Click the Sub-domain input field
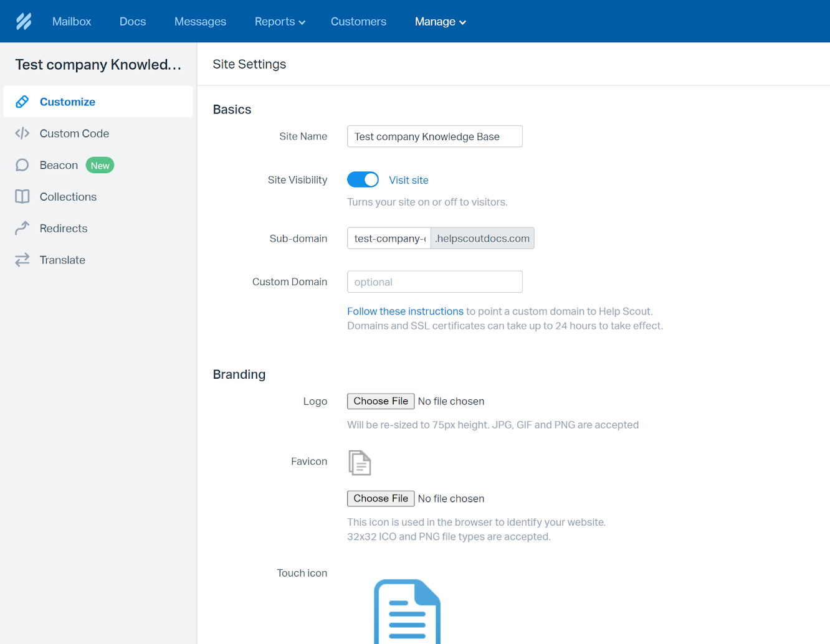 click(x=389, y=238)
